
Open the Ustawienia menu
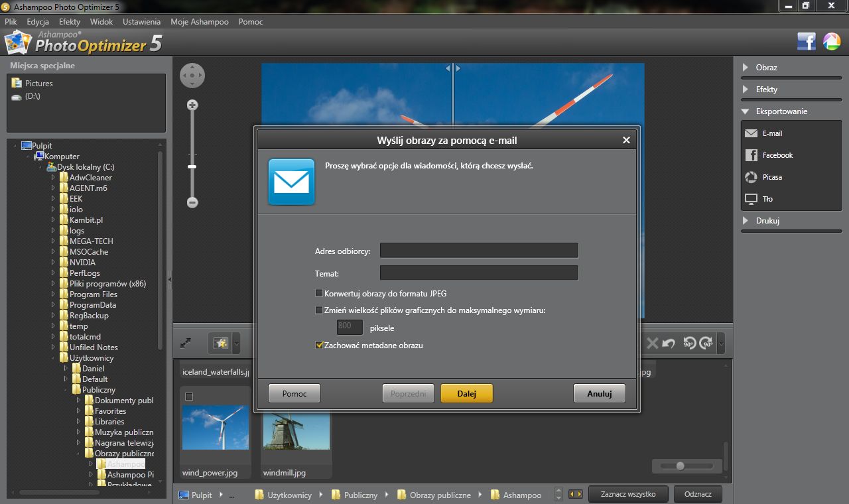pos(141,22)
